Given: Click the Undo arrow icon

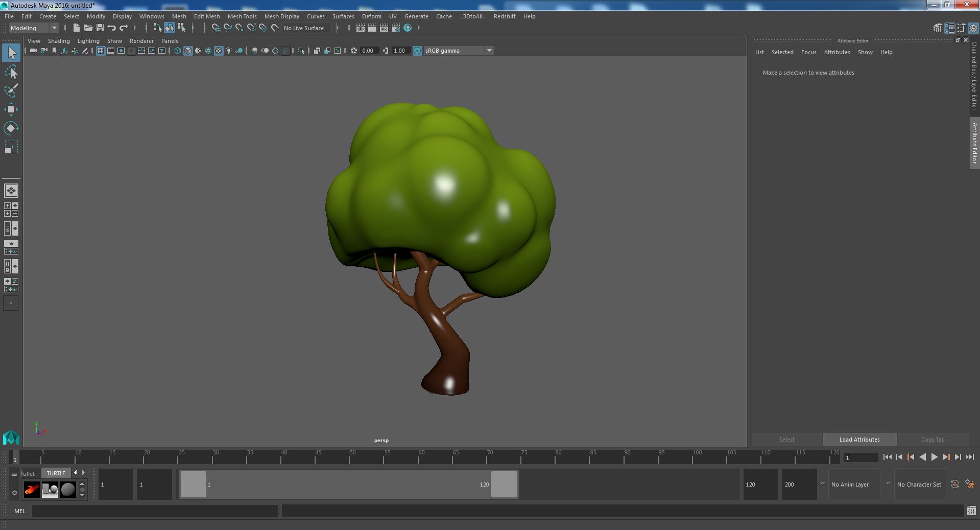Looking at the screenshot, I should click(x=112, y=28).
